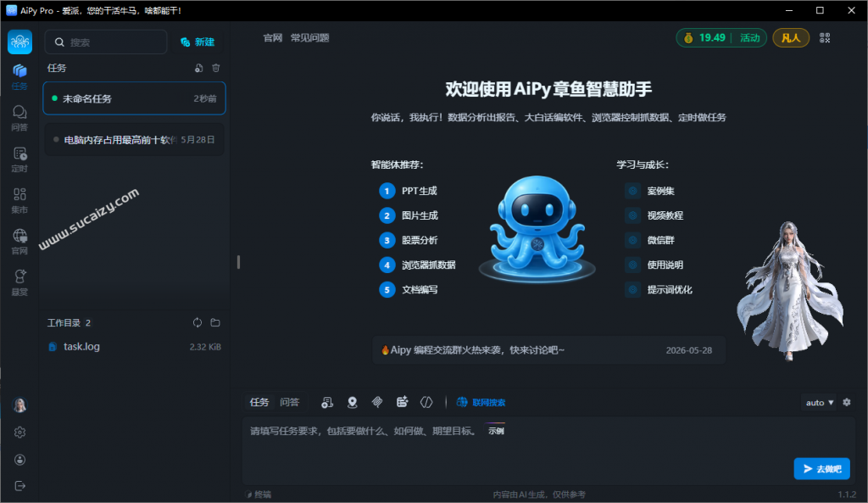
Task: Click the 凡人 membership level badge
Action: pos(791,37)
